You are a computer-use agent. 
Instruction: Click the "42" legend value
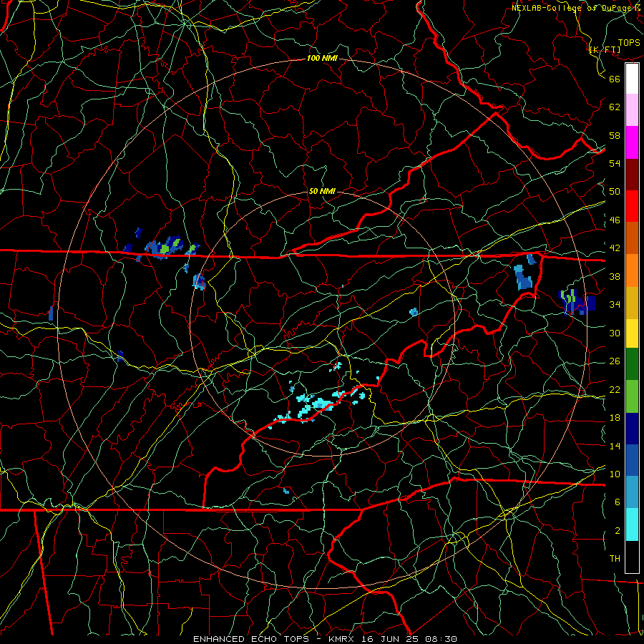point(615,248)
